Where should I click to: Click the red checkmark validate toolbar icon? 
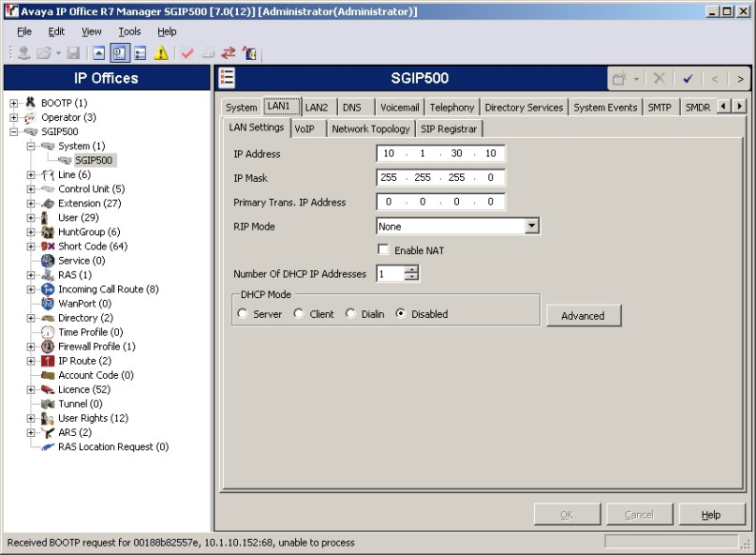[188, 53]
